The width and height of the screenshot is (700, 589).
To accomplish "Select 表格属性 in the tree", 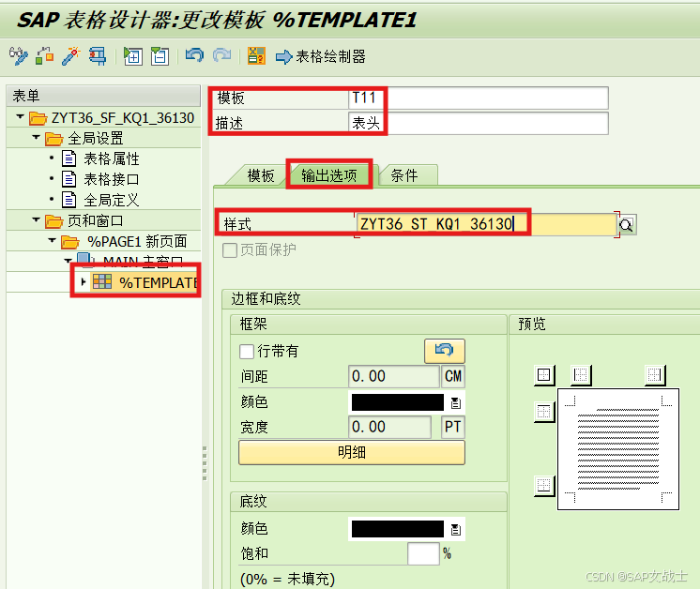I will coord(112,159).
